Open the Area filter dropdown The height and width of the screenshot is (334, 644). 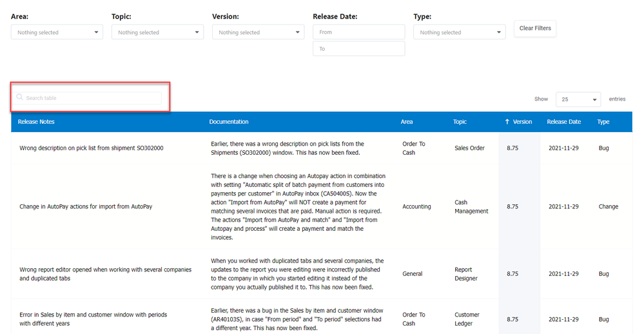click(x=57, y=32)
